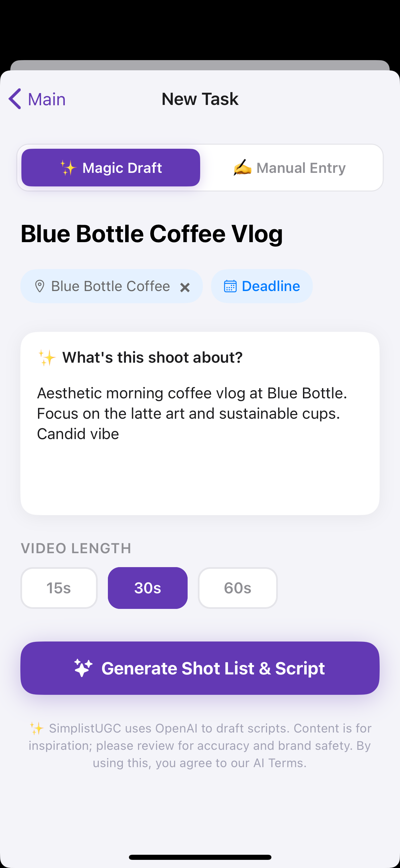Generate Shot List & Script
This screenshot has height=868, width=400.
(x=200, y=668)
